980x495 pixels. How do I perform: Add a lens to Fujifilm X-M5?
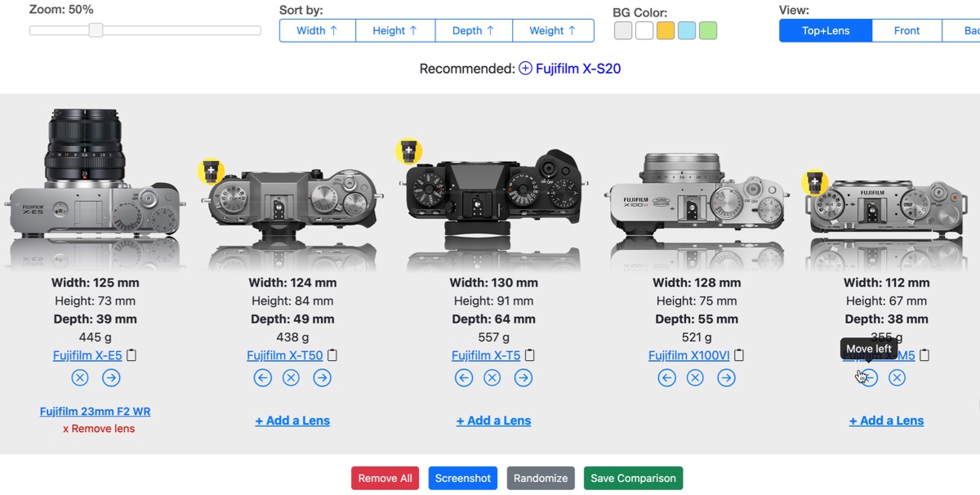[x=886, y=421]
